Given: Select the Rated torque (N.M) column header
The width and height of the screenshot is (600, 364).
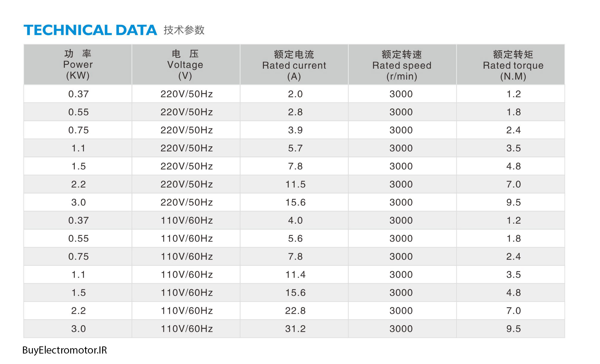Looking at the screenshot, I should pos(511,64).
